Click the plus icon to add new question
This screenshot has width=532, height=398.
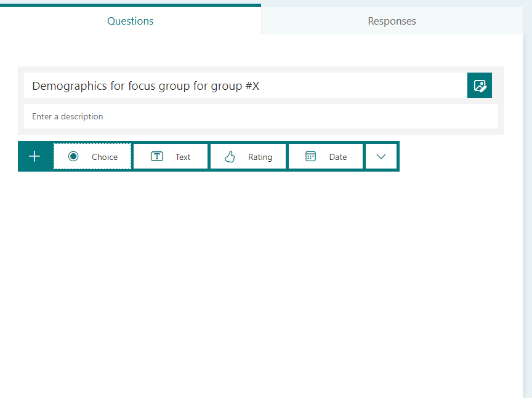click(x=34, y=156)
